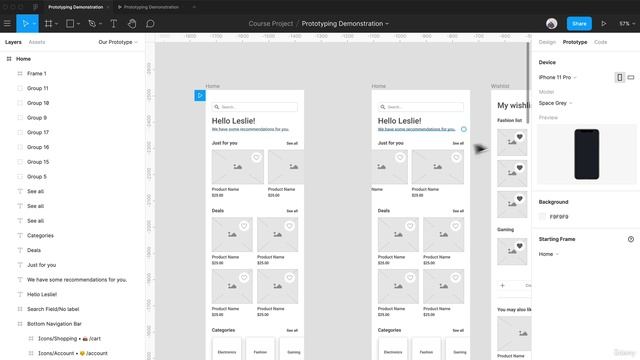Switch to the Assets tab
The width and height of the screenshot is (640, 360).
pyautogui.click(x=37, y=42)
